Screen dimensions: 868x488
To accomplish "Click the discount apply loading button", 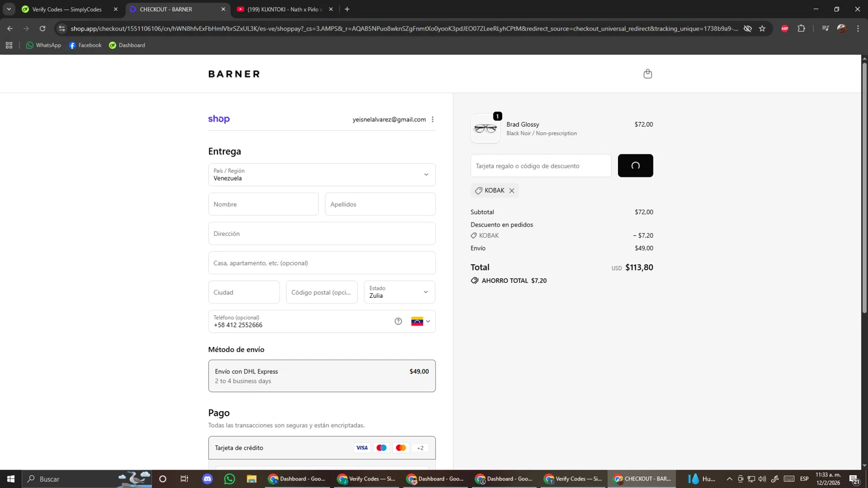I will (x=635, y=166).
